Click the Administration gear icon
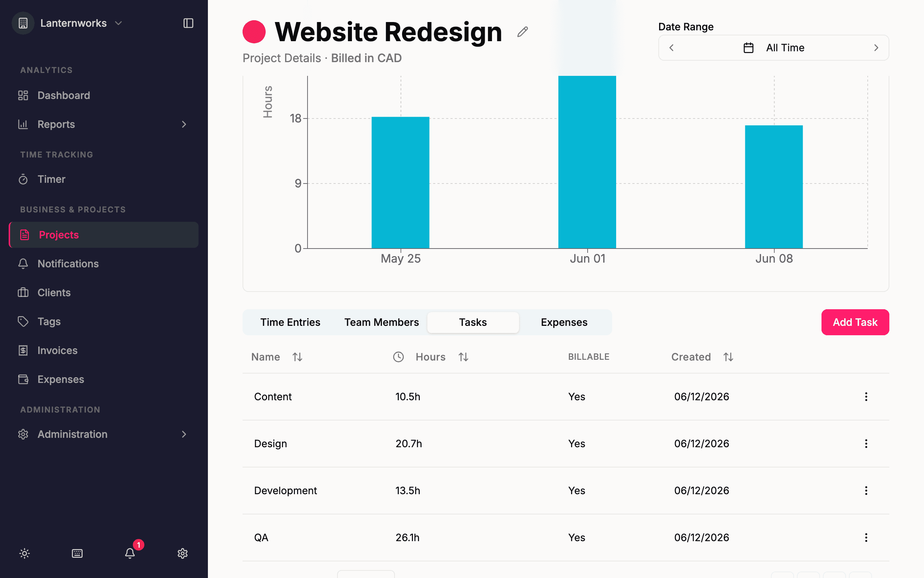Image resolution: width=924 pixels, height=578 pixels. [x=23, y=434]
